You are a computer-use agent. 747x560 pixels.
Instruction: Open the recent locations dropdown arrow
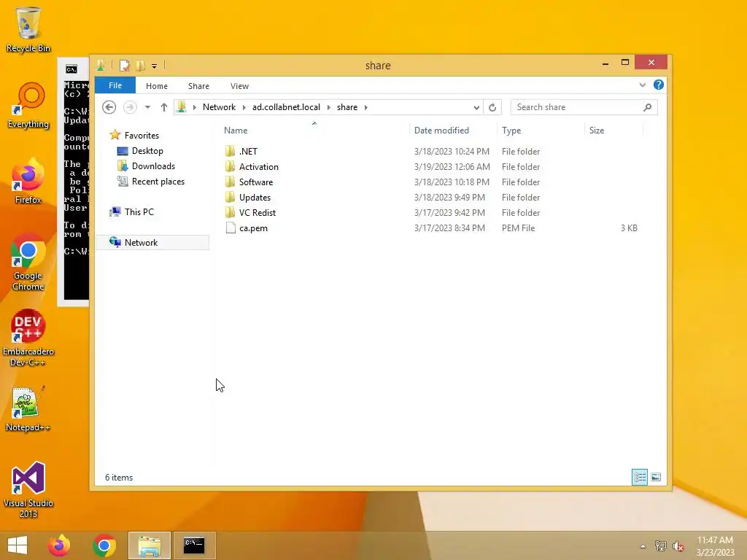[x=147, y=107]
